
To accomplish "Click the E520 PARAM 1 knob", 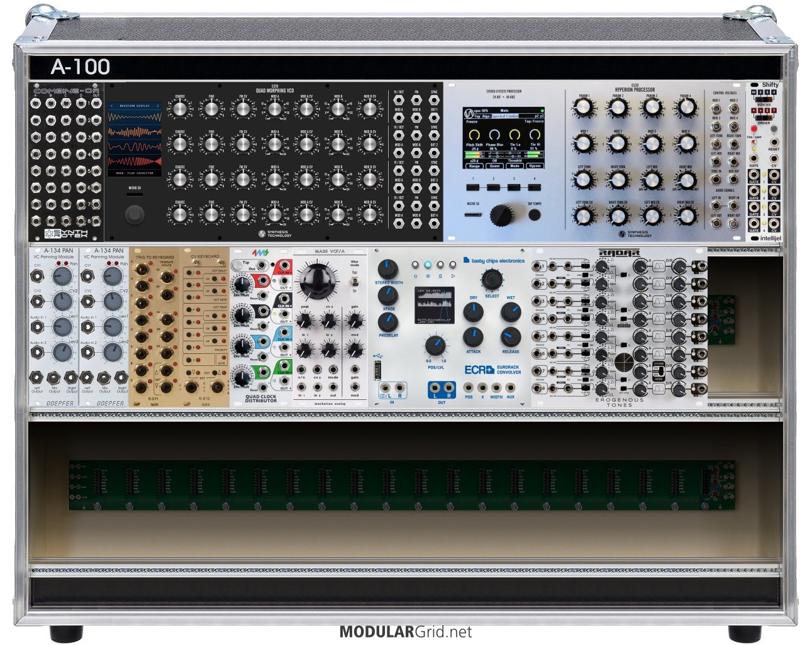I will point(584,108).
